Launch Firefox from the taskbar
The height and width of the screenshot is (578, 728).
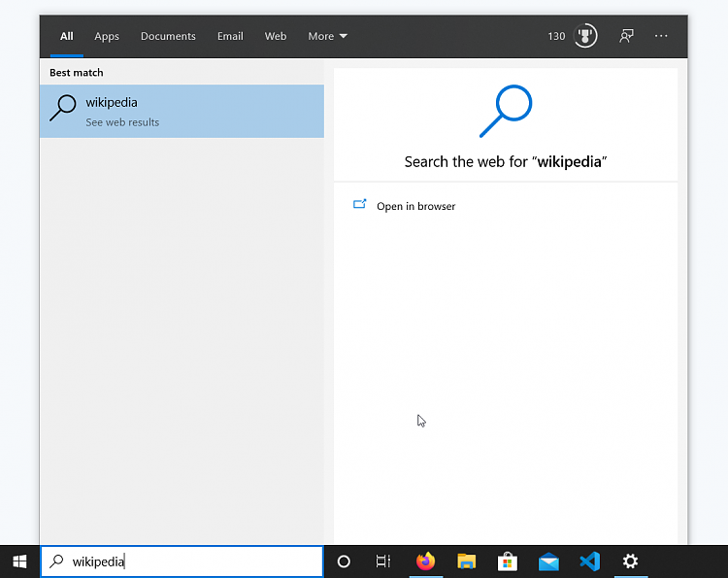tap(425, 561)
